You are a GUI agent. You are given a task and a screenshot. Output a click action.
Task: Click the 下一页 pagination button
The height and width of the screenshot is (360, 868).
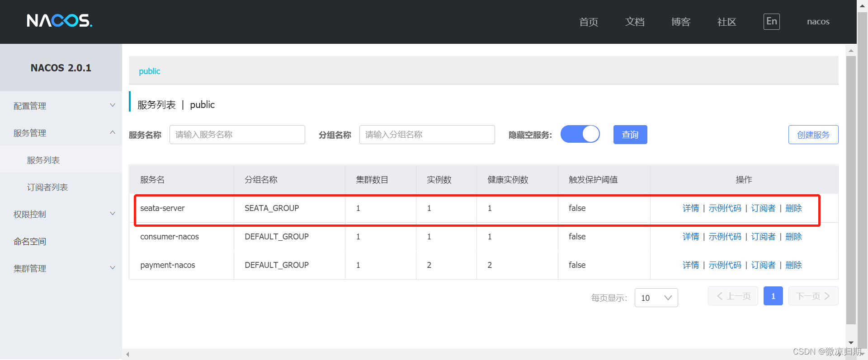[x=813, y=296]
